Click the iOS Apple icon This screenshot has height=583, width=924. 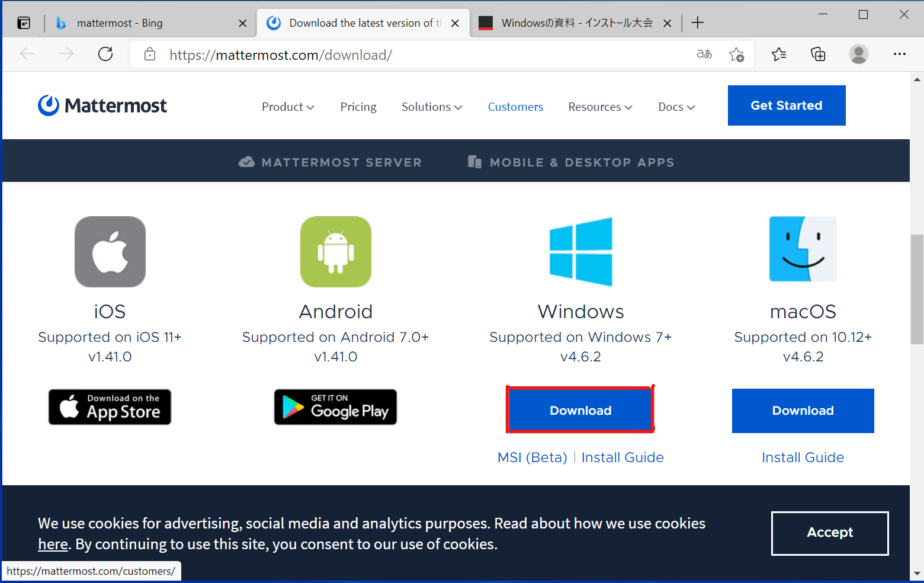click(110, 252)
